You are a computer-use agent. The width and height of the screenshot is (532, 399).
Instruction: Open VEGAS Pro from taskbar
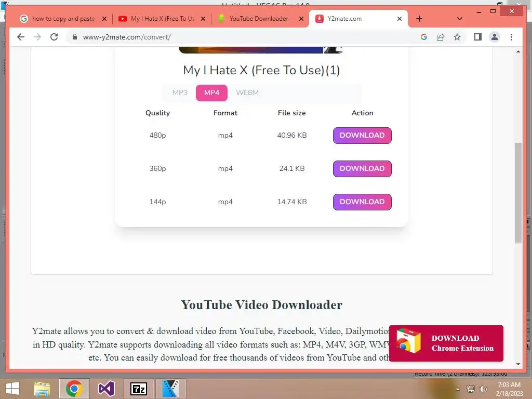coord(170,389)
